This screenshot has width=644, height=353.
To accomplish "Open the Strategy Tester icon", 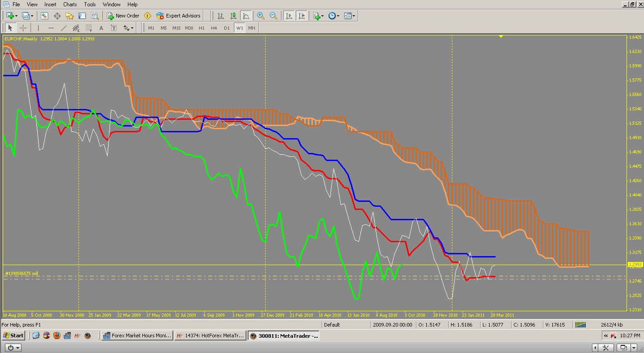I will pos(95,16).
